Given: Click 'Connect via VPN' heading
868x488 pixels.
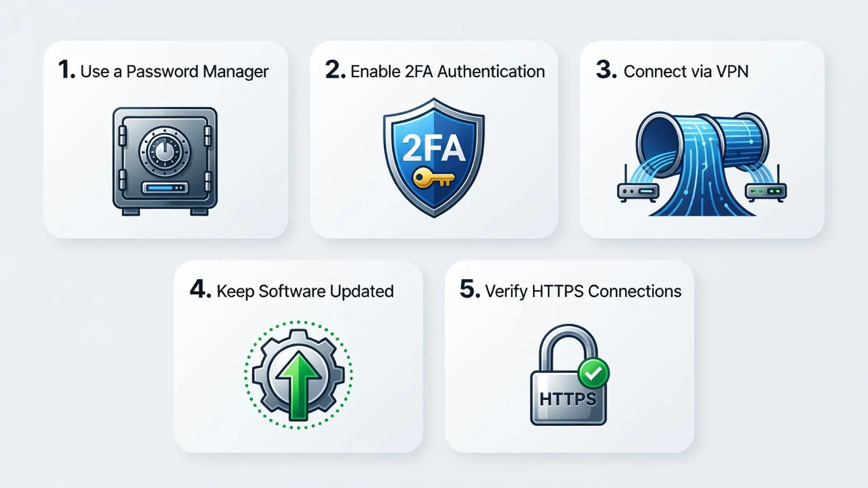Looking at the screenshot, I should (686, 71).
